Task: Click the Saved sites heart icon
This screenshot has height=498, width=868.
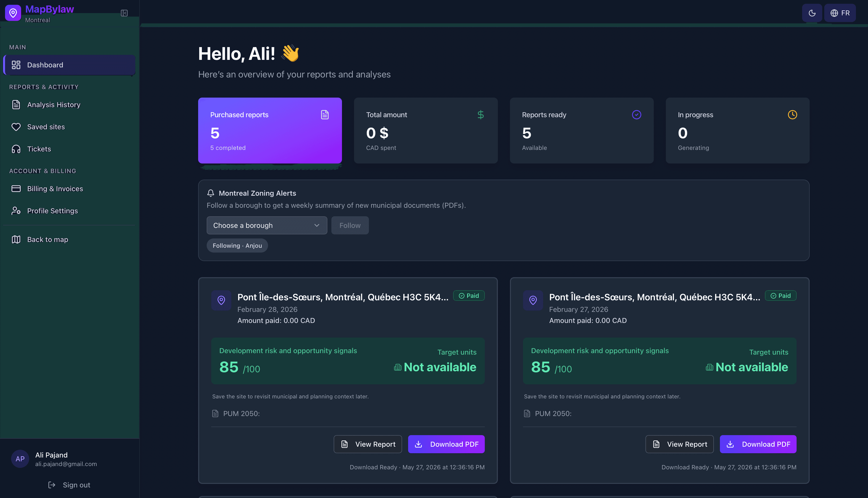Action: click(x=16, y=127)
